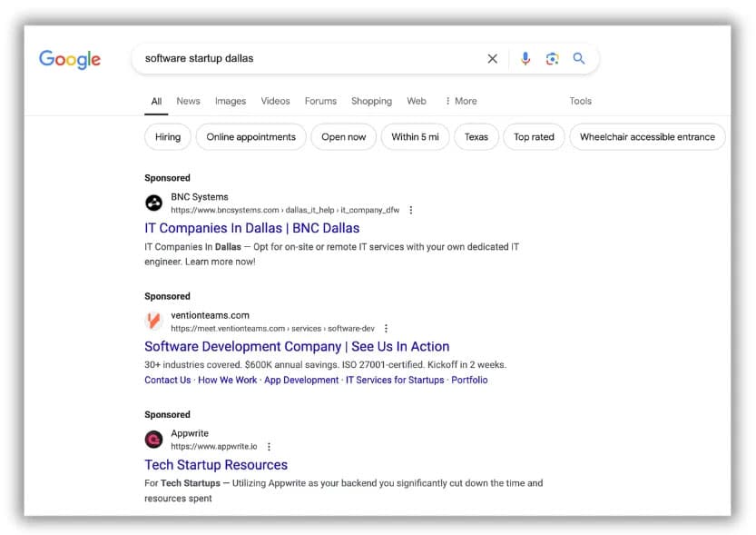Select the Texas filter chip

(476, 137)
